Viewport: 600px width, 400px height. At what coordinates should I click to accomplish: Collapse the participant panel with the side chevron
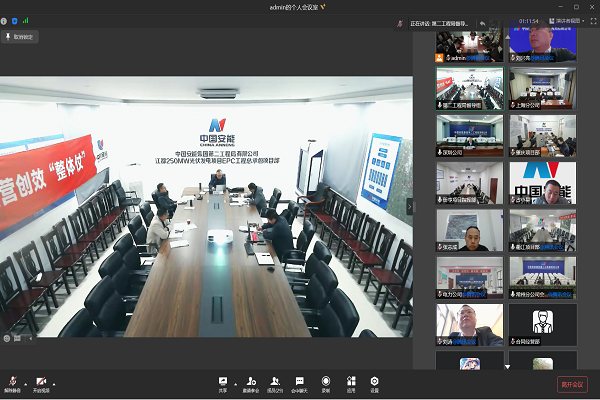(409, 207)
